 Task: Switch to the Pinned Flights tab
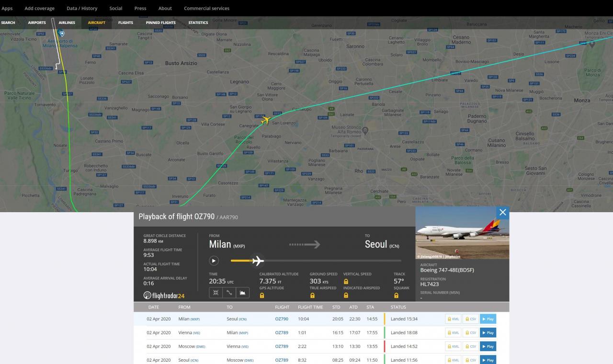tap(160, 23)
